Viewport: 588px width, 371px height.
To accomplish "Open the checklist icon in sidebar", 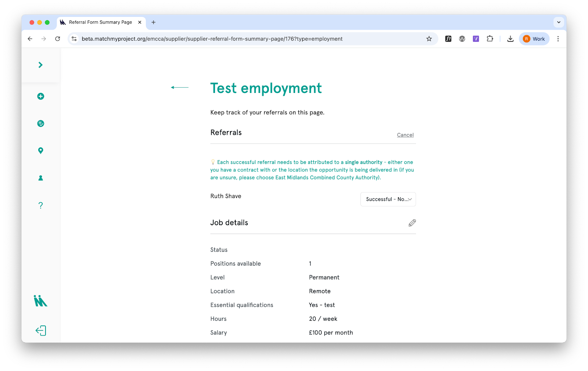I will (x=41, y=123).
